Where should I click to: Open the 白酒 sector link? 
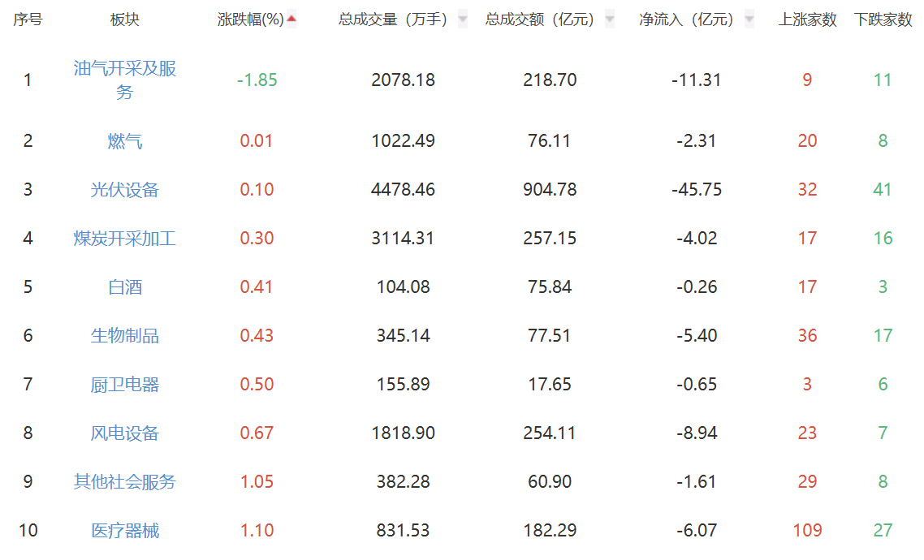tap(125, 287)
